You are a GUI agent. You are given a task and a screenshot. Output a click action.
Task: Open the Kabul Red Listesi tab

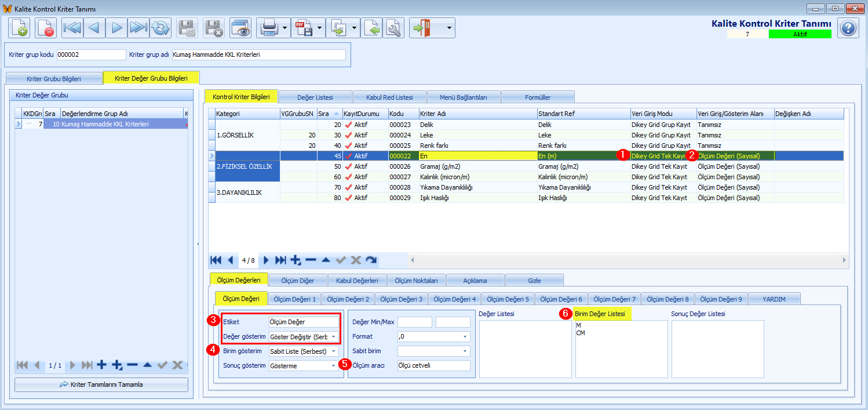pos(389,97)
